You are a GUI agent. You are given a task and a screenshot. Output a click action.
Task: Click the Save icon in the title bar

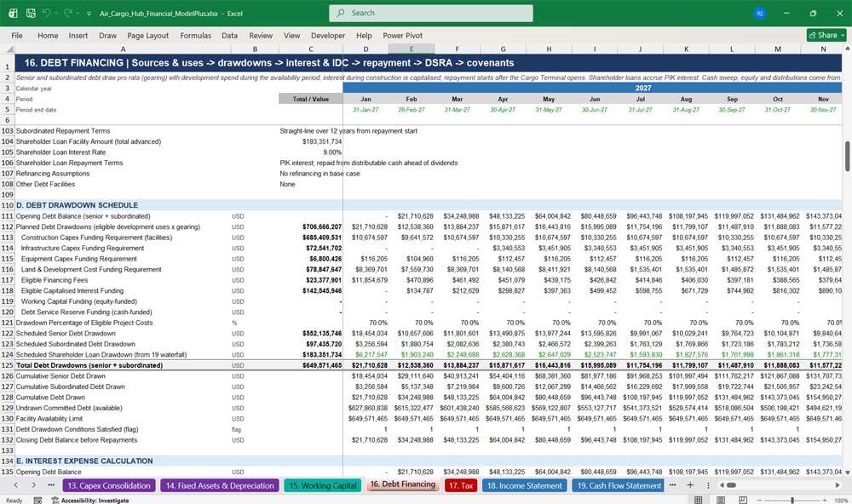(x=31, y=13)
